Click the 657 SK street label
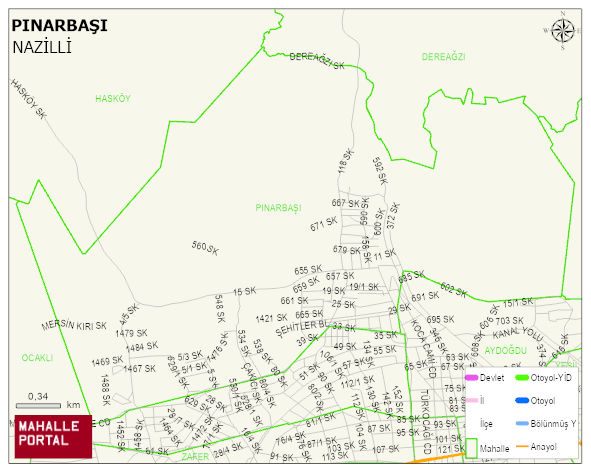Image resolution: width=591 pixels, height=472 pixels. pyautogui.click(x=340, y=276)
